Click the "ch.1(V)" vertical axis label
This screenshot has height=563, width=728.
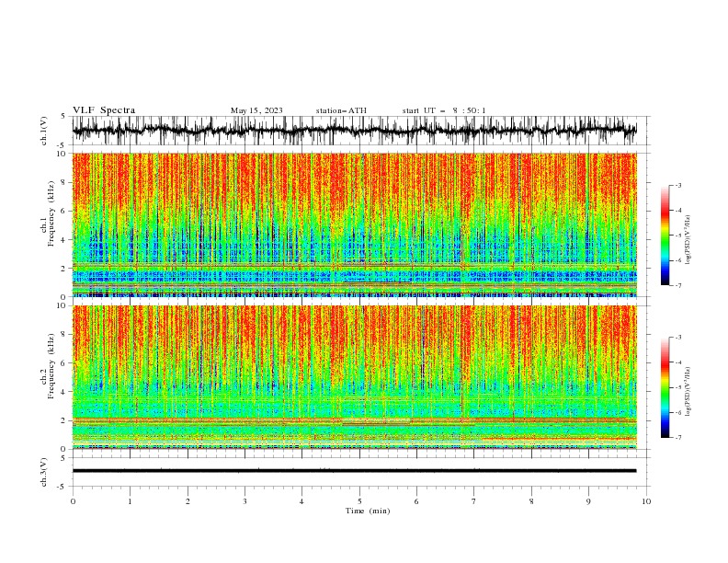coord(44,131)
